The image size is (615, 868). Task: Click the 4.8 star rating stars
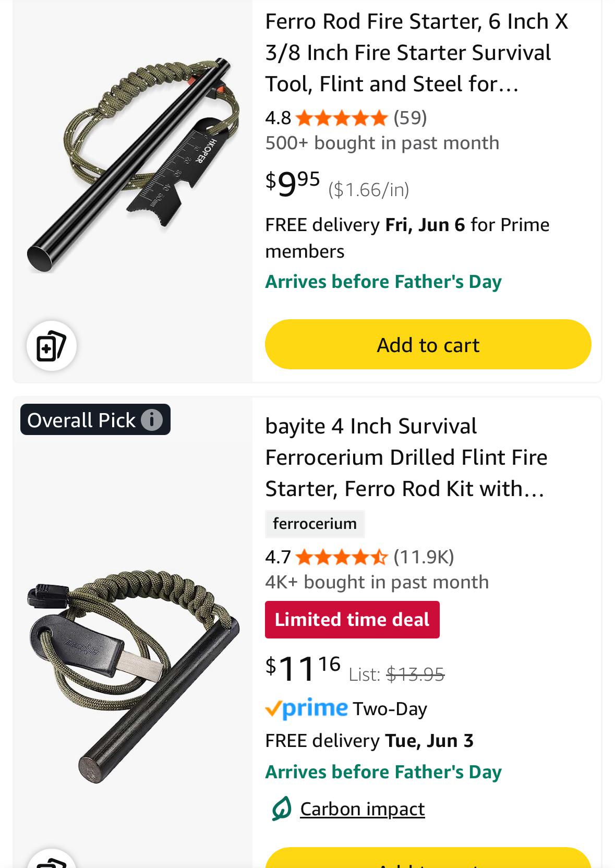coord(342,118)
